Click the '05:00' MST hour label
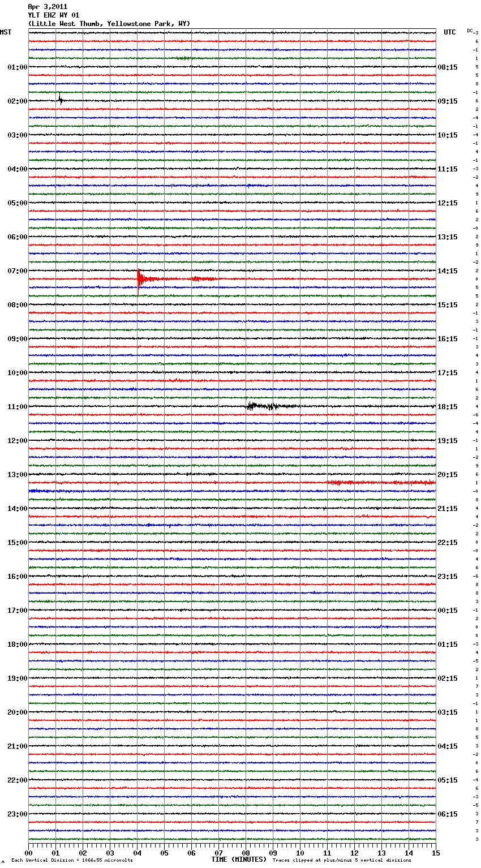 tap(17, 203)
